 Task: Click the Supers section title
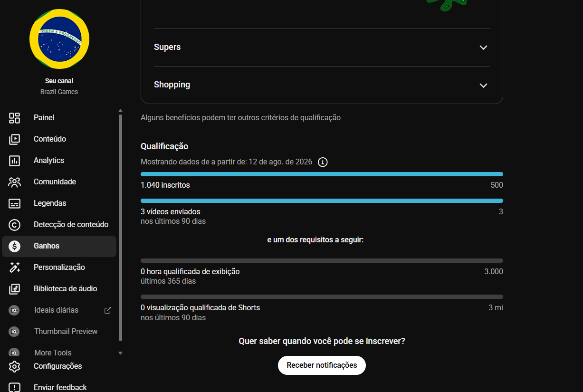(167, 47)
